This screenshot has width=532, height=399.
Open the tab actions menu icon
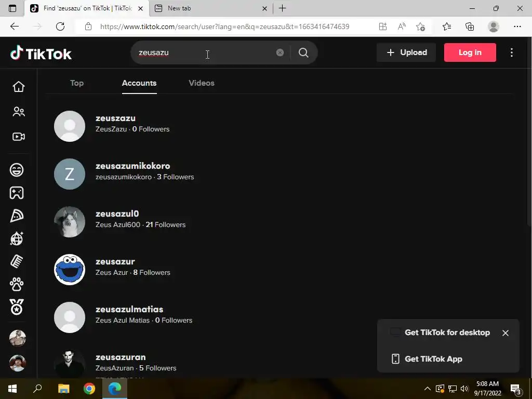click(12, 8)
